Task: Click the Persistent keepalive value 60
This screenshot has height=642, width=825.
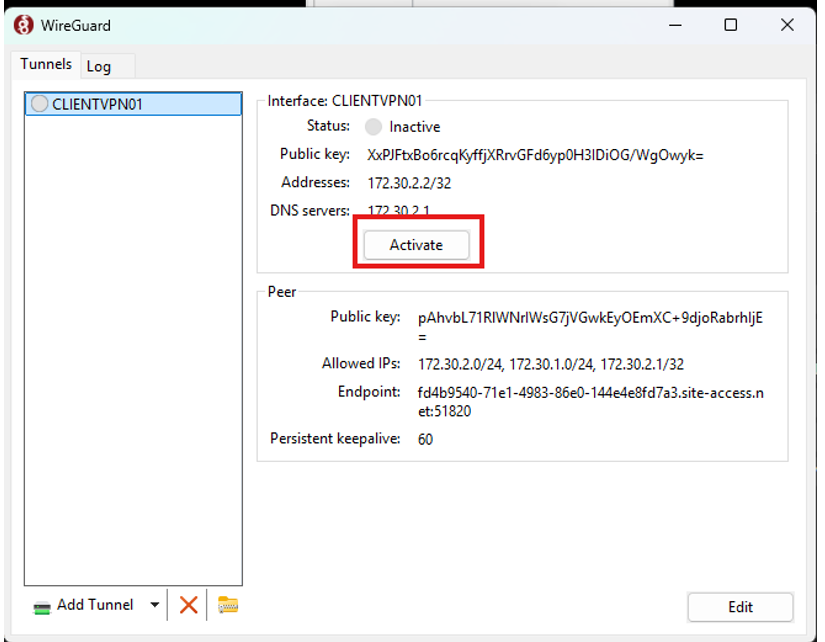Action: coord(425,439)
